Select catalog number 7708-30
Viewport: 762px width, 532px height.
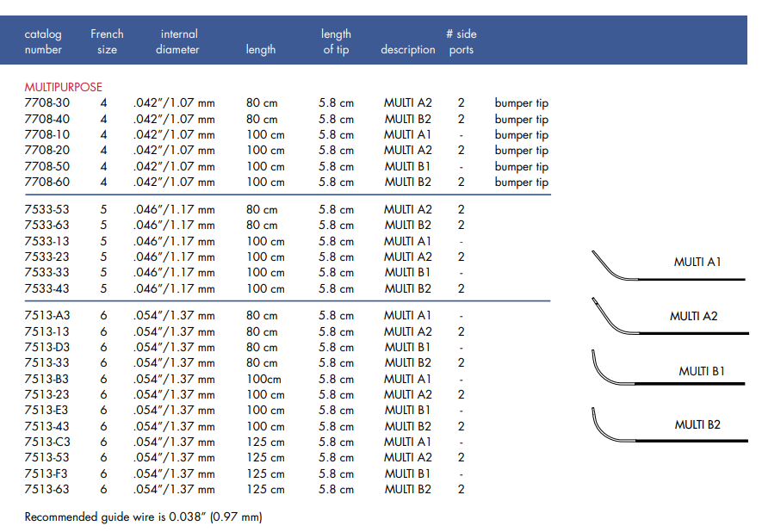47,103
